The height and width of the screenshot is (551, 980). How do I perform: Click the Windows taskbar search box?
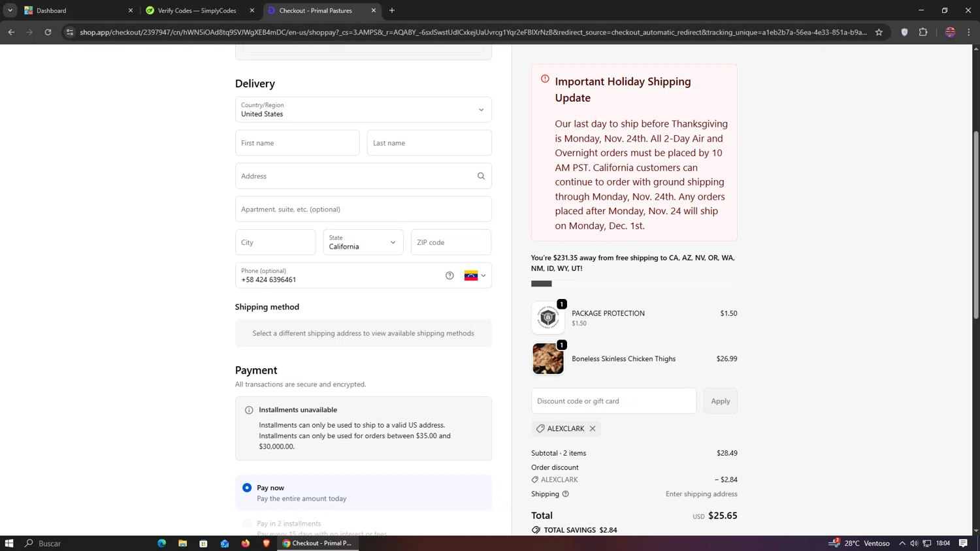86,543
